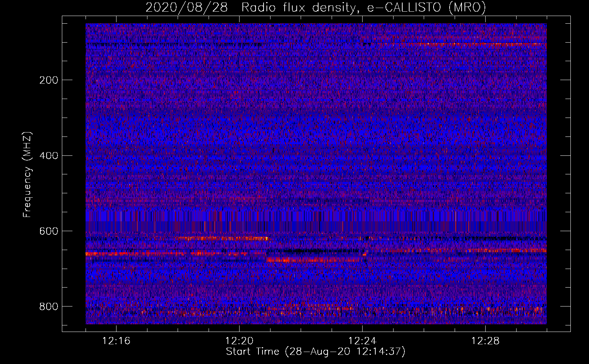
Task: Click the 12:24 time tick label
Action: point(363,341)
